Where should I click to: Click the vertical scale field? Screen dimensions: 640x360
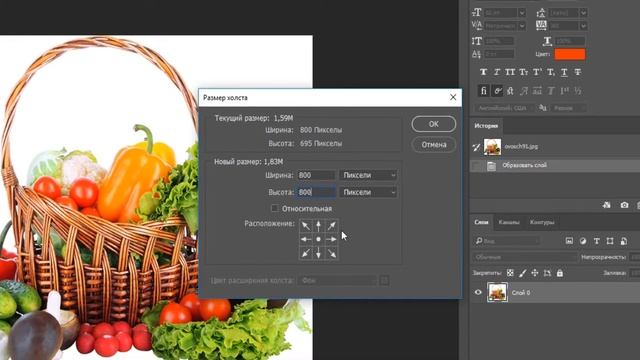pos(499,41)
